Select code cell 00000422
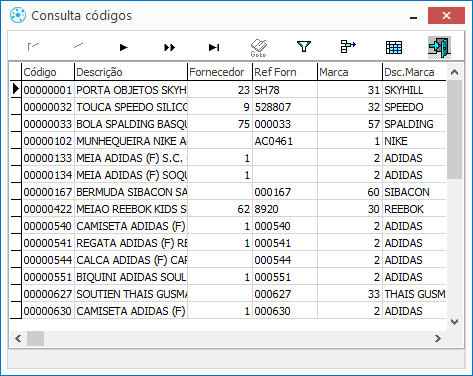The image size is (473, 376). coord(48,209)
